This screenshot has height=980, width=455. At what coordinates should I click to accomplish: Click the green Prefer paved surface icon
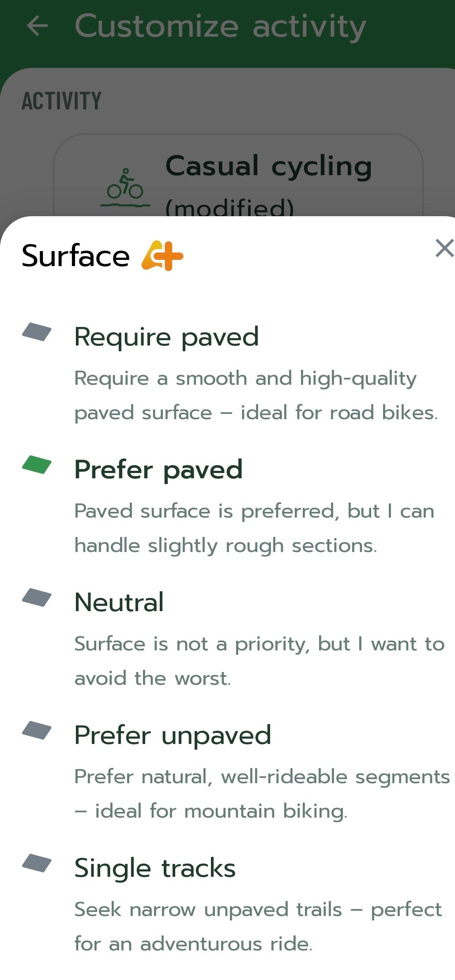tap(37, 465)
